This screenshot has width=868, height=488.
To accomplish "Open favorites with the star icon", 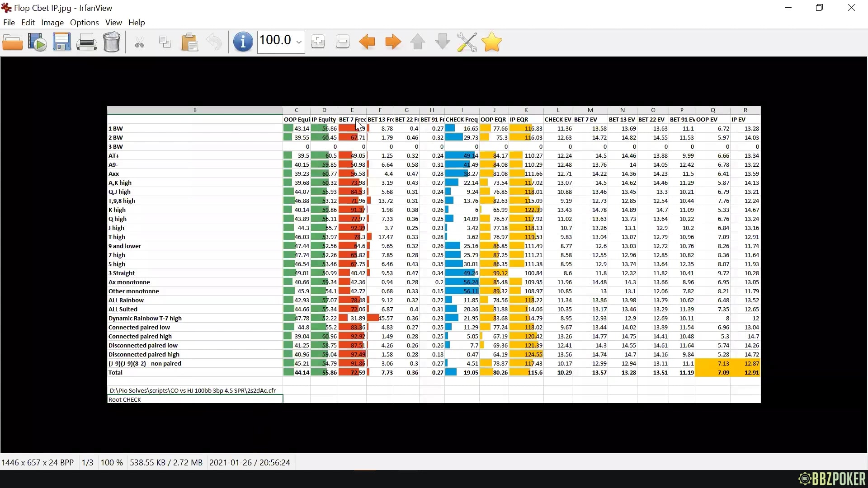I will pyautogui.click(x=492, y=42).
